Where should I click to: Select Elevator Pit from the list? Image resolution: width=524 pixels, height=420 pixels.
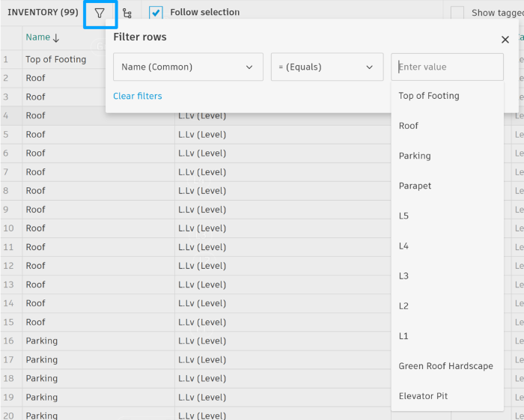pyautogui.click(x=423, y=396)
